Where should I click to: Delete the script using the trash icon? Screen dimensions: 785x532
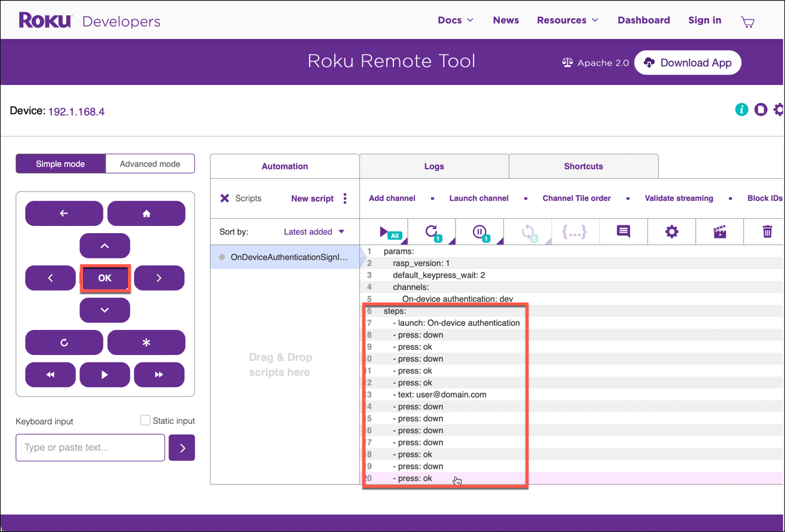767,231
